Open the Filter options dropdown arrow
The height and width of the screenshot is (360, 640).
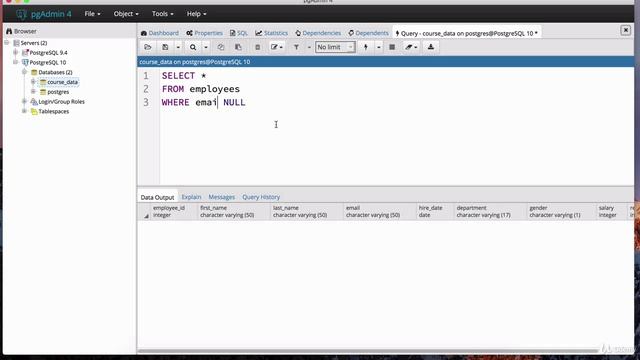(x=309, y=47)
